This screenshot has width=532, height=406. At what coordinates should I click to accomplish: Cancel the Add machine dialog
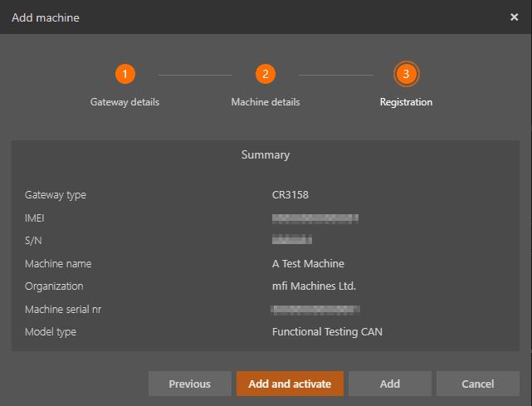click(477, 384)
